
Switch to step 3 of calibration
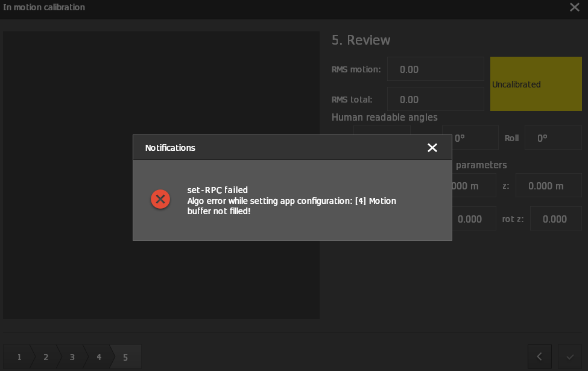coord(72,357)
